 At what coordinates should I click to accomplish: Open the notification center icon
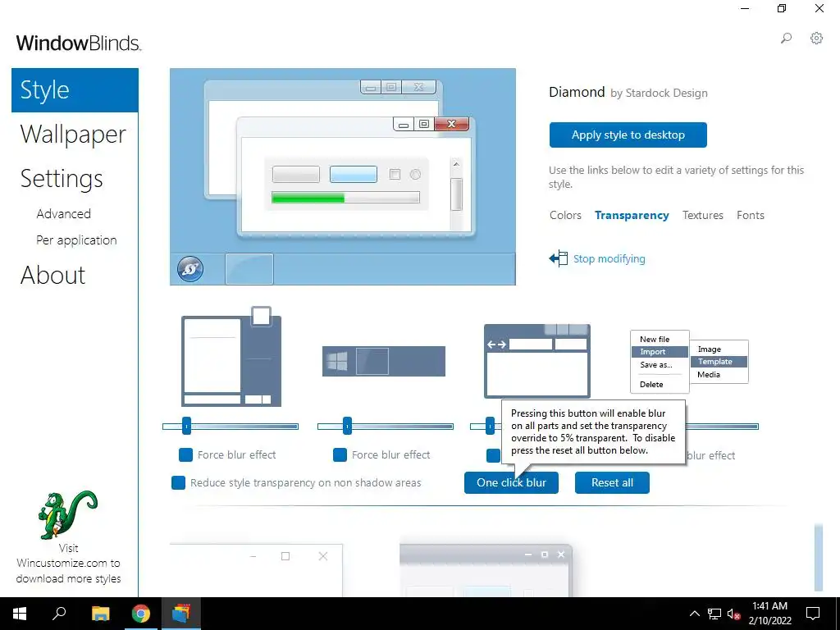point(813,614)
